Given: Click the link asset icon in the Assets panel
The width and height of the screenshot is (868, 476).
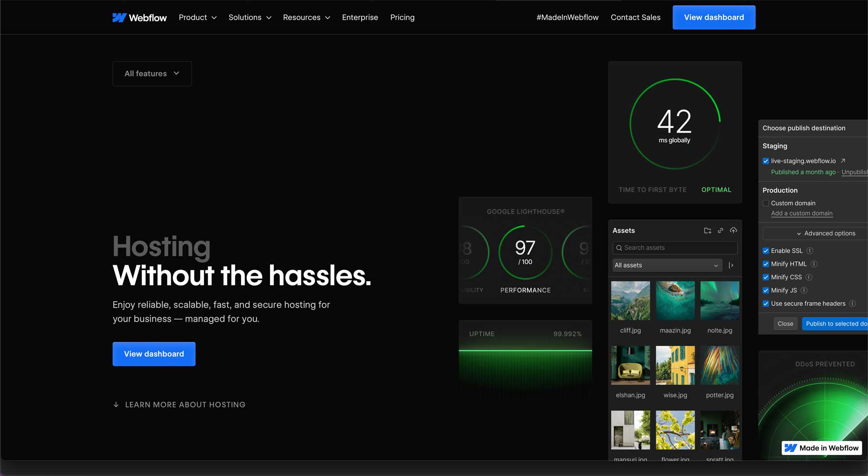Looking at the screenshot, I should click(x=720, y=231).
